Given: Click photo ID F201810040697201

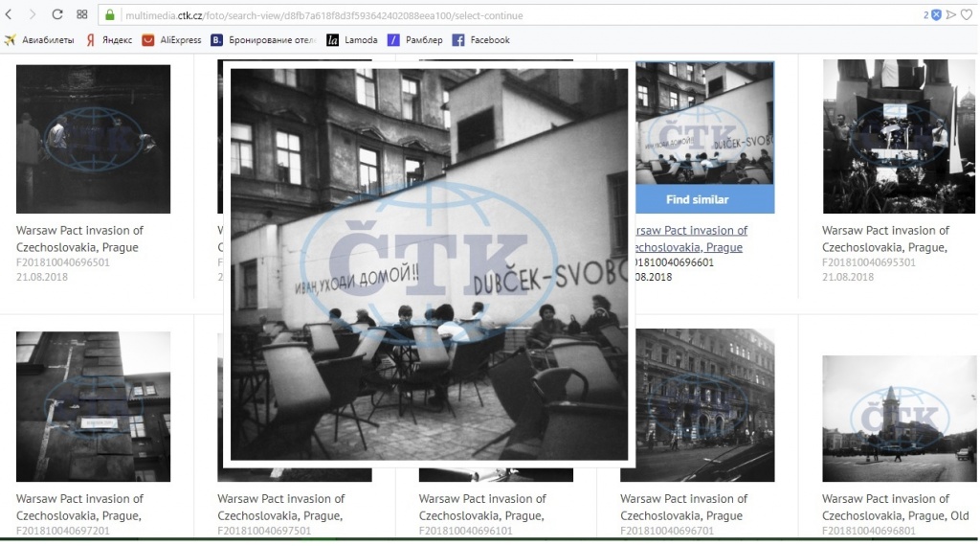Looking at the screenshot, I should pyautogui.click(x=63, y=531).
